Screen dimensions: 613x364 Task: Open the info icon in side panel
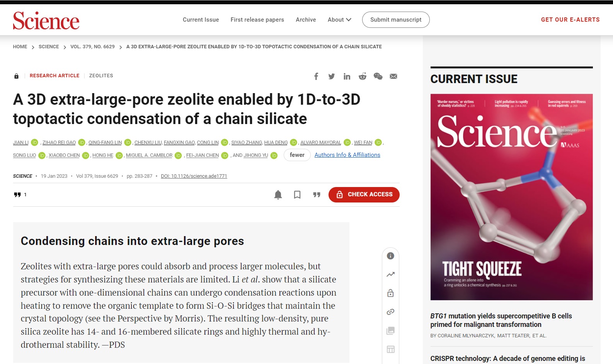(390, 256)
